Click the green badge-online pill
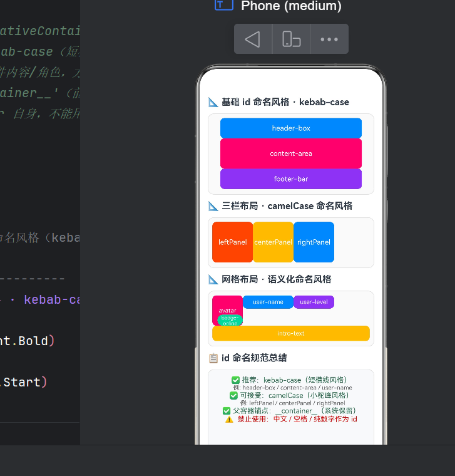This screenshot has height=476, width=455. pos(230,320)
